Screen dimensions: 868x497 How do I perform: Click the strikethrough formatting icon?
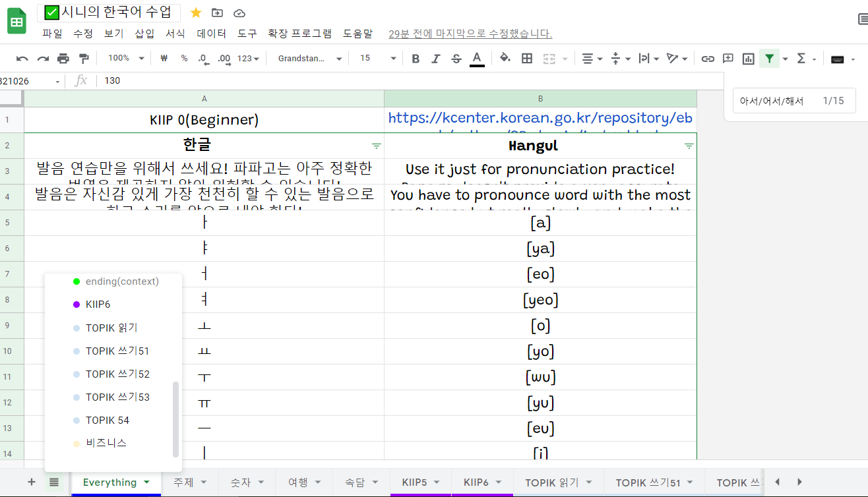point(456,58)
